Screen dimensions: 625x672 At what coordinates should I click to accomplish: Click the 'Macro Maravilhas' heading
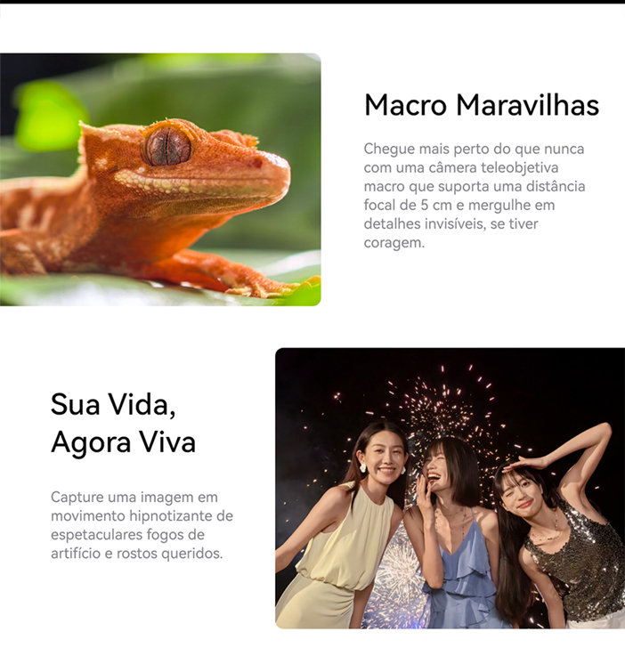pyautogui.click(x=482, y=105)
